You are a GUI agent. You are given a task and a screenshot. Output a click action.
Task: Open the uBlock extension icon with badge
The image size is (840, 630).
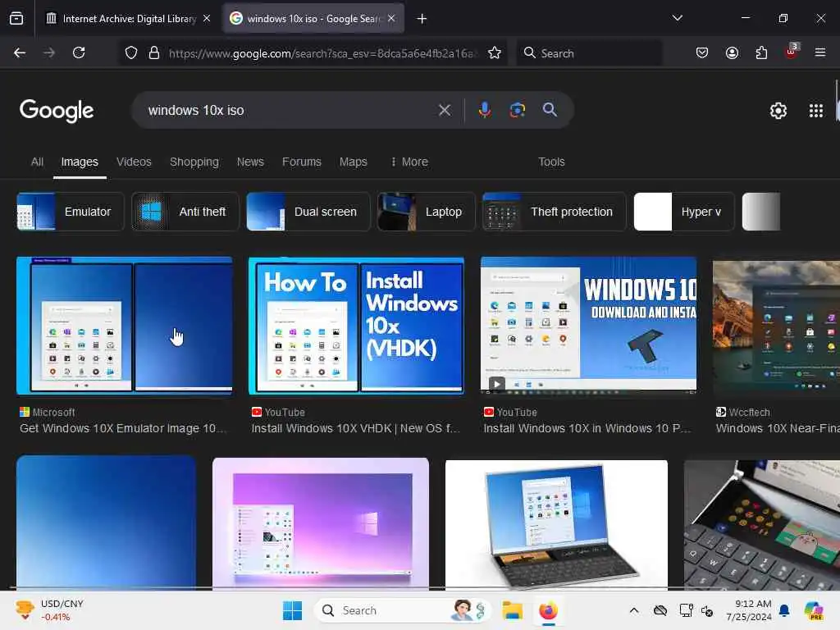click(792, 52)
